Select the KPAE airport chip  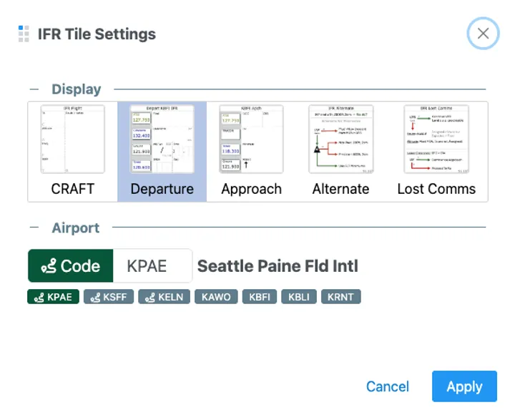(x=54, y=296)
